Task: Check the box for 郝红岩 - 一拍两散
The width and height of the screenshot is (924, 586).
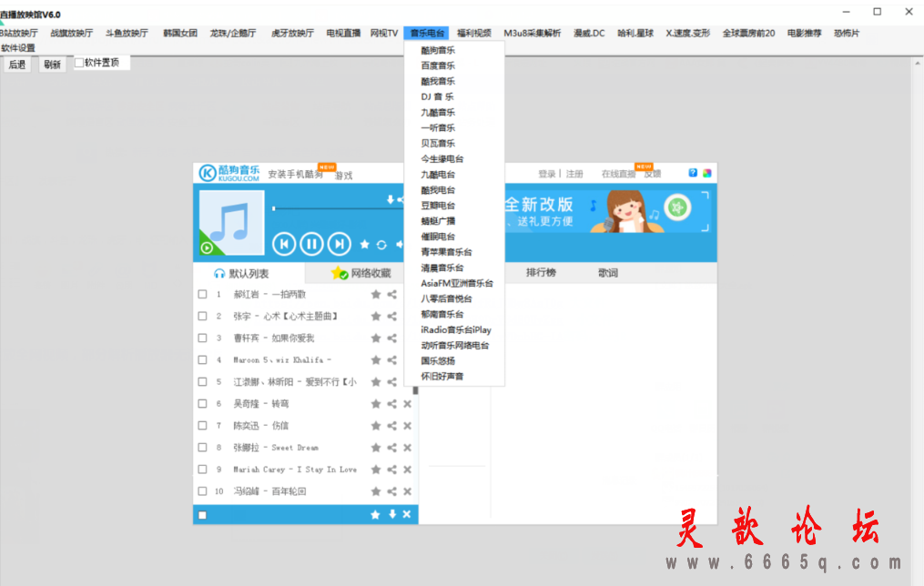Action: coord(203,295)
